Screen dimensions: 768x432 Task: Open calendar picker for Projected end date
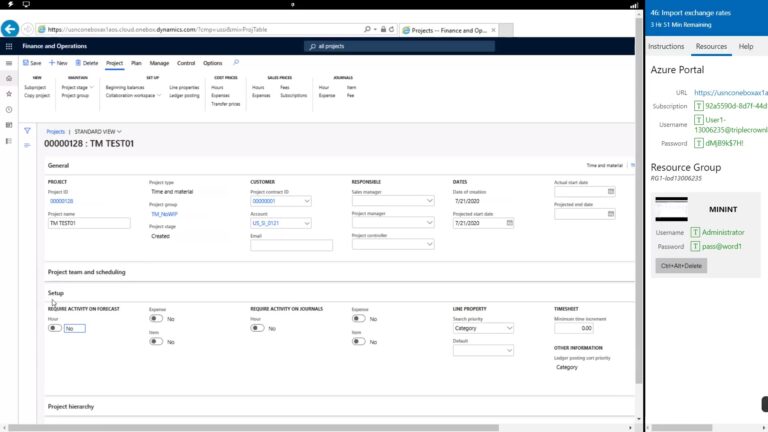(611, 214)
